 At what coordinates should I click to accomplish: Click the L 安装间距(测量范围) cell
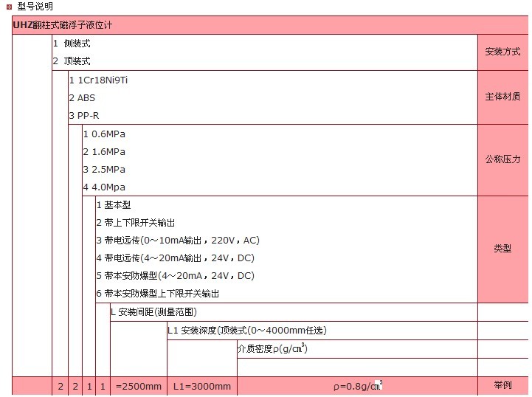pos(153,312)
